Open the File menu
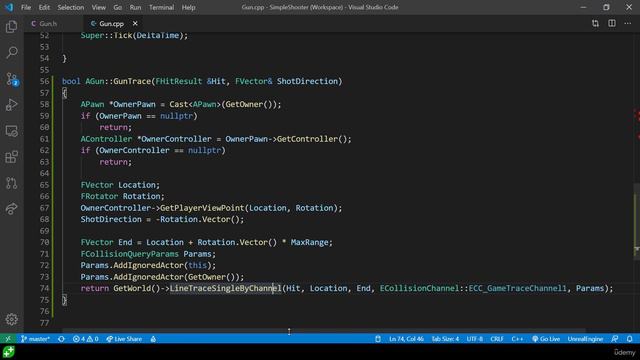Image resolution: width=640 pixels, height=360 pixels. click(x=26, y=7)
